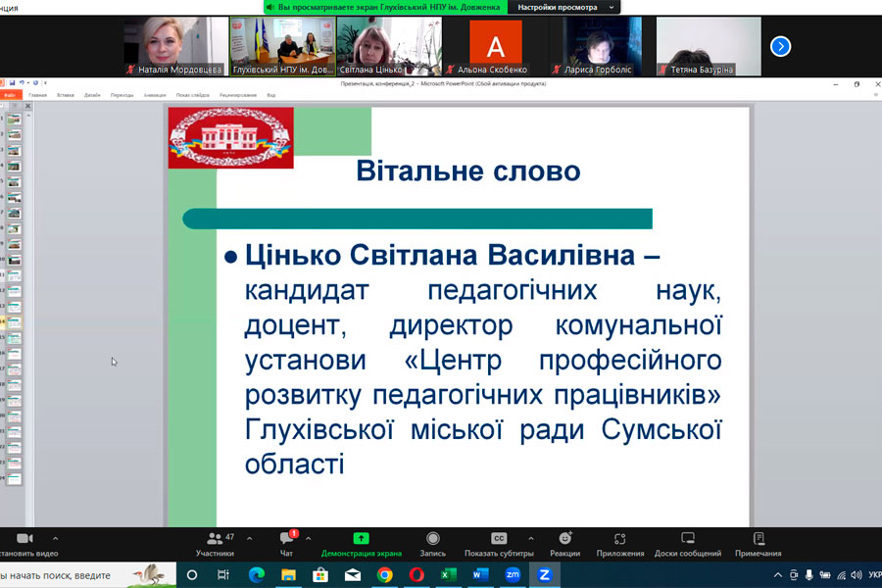Screen dimensions: 882x588
Task: Select Глухівський НПУ video tile
Action: click(283, 46)
